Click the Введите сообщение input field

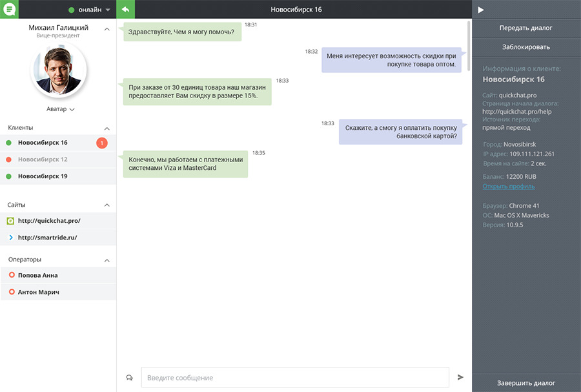pyautogui.click(x=295, y=378)
